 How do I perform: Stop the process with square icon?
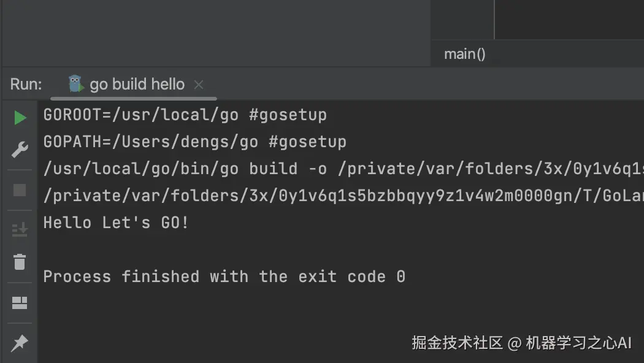click(x=19, y=190)
